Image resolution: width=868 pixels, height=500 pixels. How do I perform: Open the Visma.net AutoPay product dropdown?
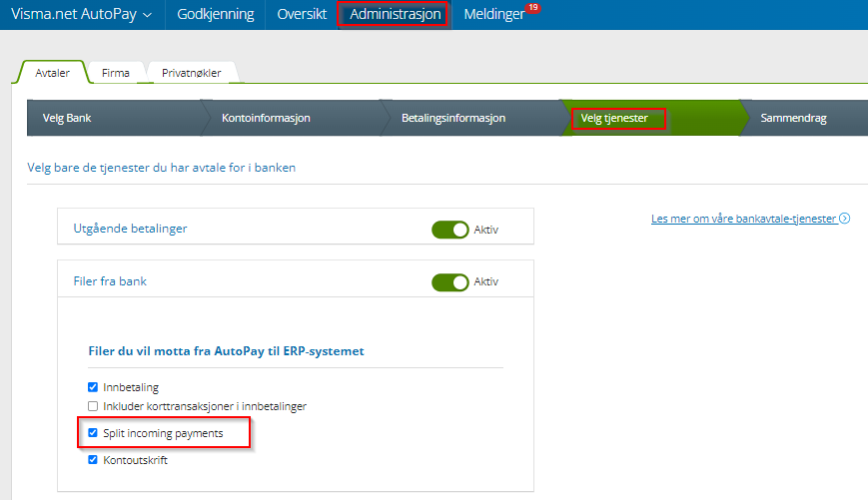click(81, 14)
